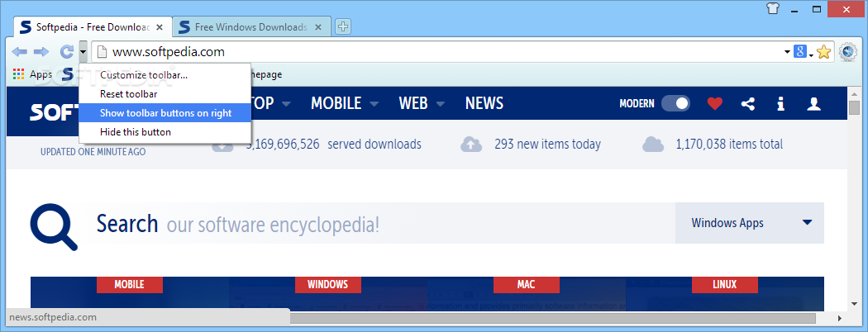Focus the search software encyclopedia field
The image size is (868, 332).
coord(379,224)
